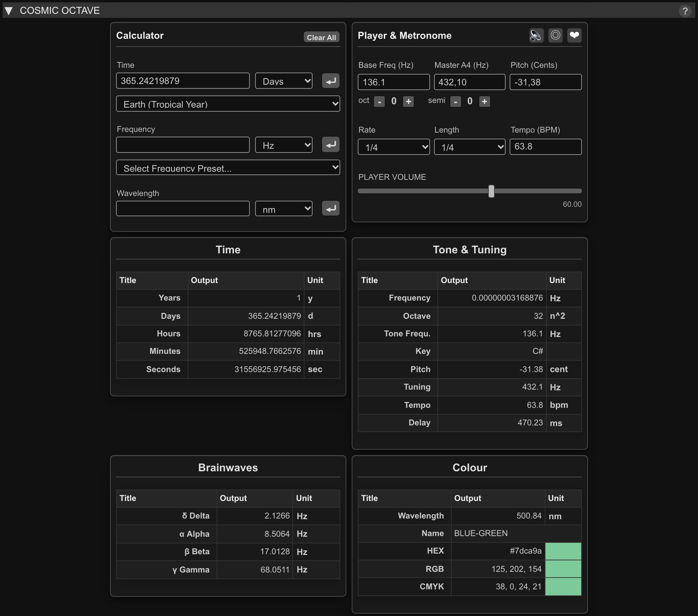Click the Tempo BPM field showing 63.8
This screenshot has width=698, height=616.
click(x=545, y=147)
